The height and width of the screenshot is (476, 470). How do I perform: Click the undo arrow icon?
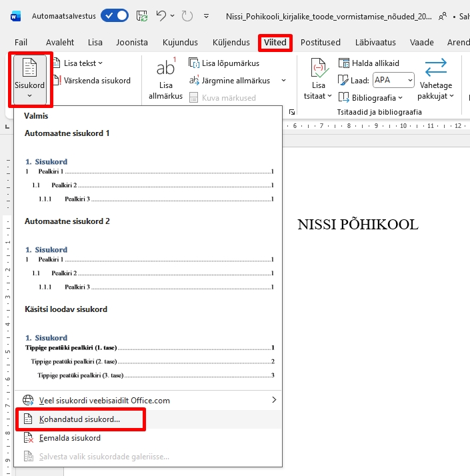[161, 15]
